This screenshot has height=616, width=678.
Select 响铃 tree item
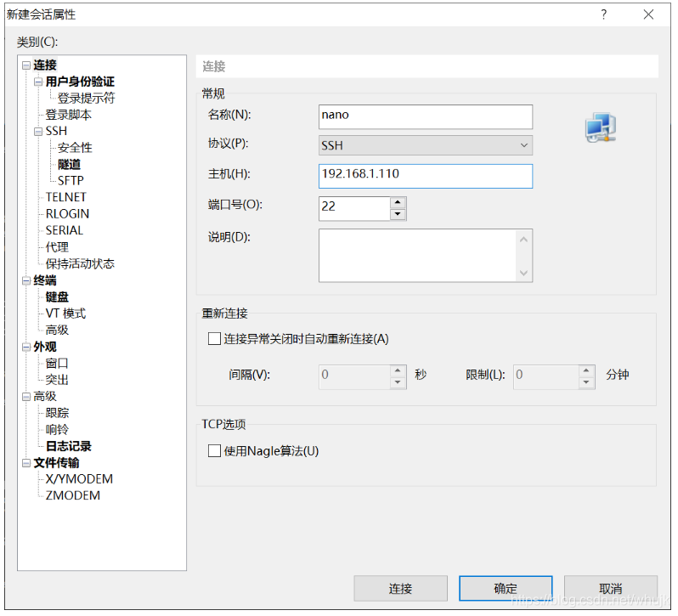[x=57, y=430]
